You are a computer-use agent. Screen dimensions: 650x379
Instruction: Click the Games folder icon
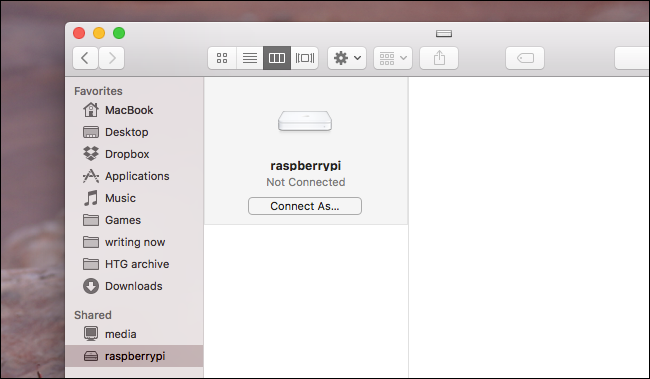pos(91,220)
